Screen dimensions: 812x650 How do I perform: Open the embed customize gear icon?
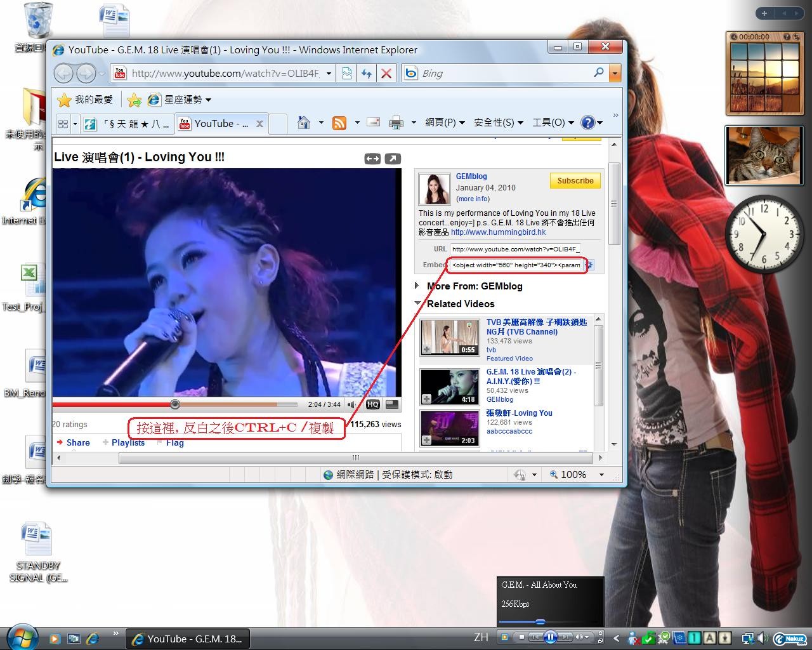(590, 265)
